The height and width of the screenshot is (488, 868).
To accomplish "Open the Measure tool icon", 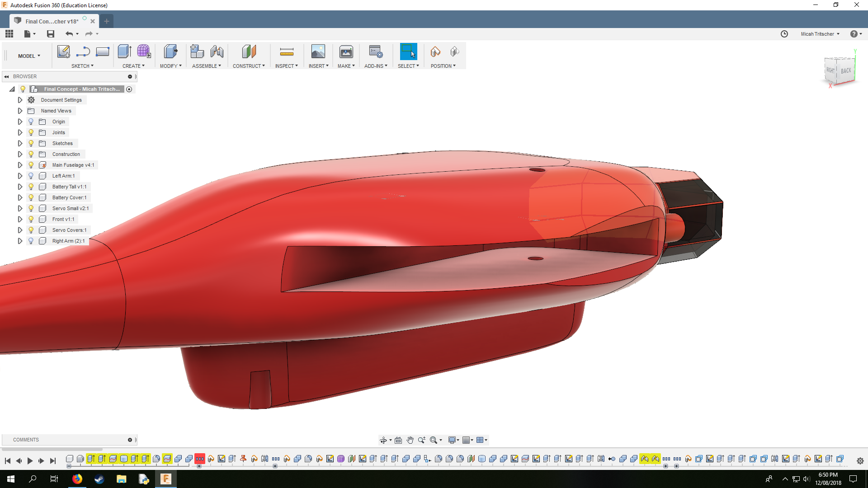I will coord(287,52).
